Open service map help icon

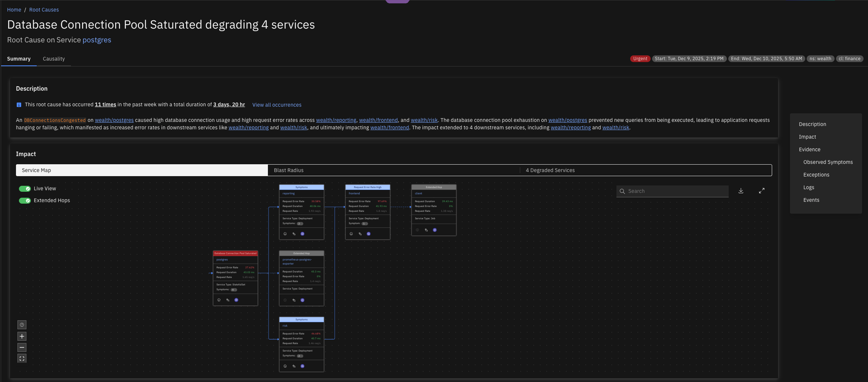click(22, 325)
